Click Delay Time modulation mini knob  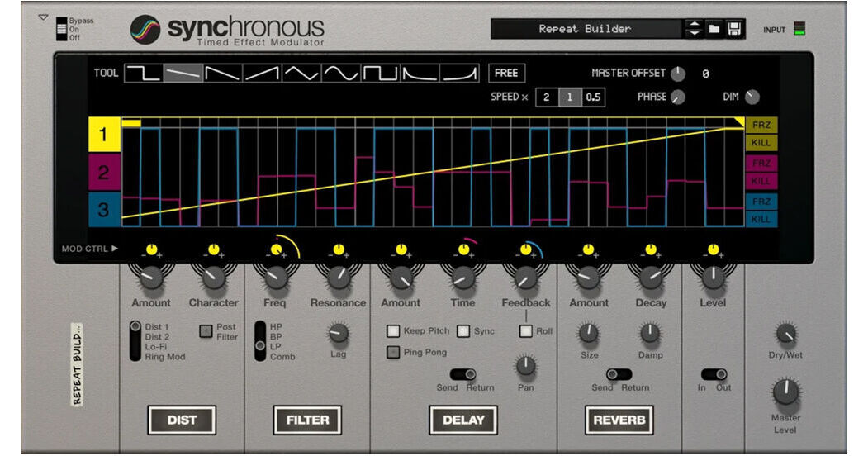point(463,249)
